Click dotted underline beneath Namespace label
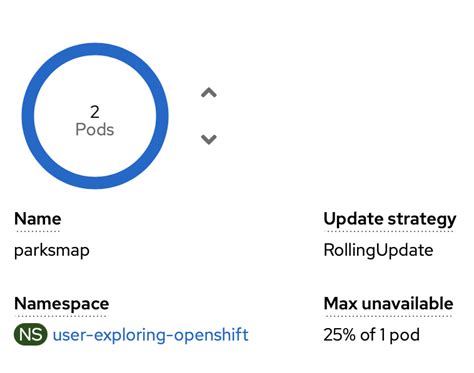The height and width of the screenshot is (373, 474). [x=61, y=315]
